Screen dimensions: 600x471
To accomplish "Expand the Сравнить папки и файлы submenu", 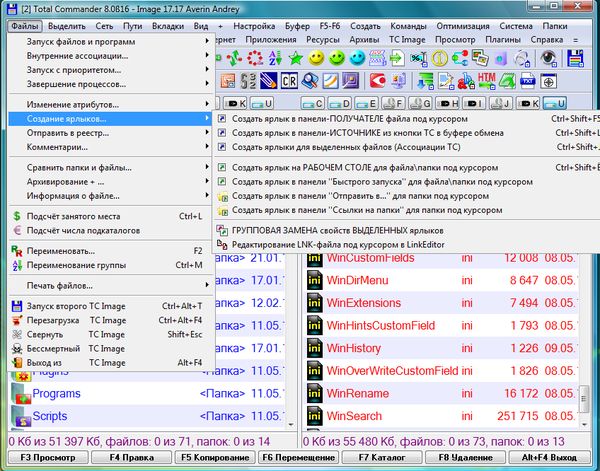I will click(111, 167).
